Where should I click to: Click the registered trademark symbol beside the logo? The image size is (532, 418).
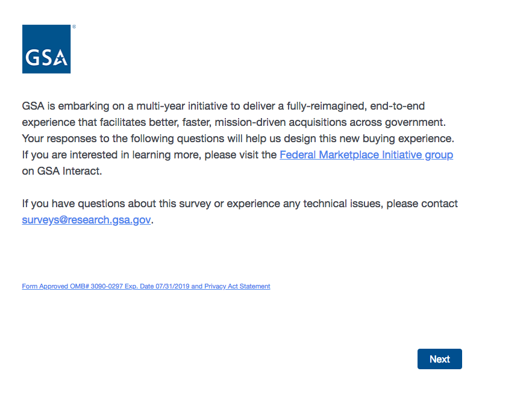[74, 27]
